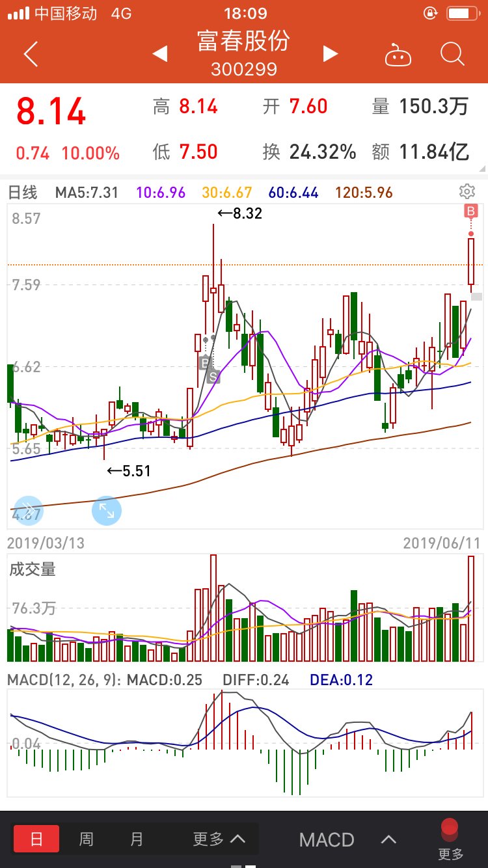Expand chart to fullscreen with blue circle
The width and height of the screenshot is (488, 868).
point(107,511)
